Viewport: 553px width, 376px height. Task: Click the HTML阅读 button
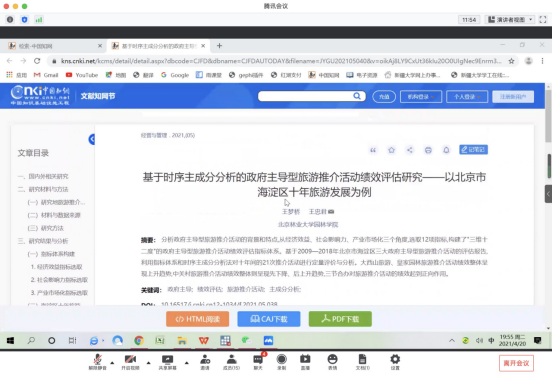pyautogui.click(x=198, y=319)
